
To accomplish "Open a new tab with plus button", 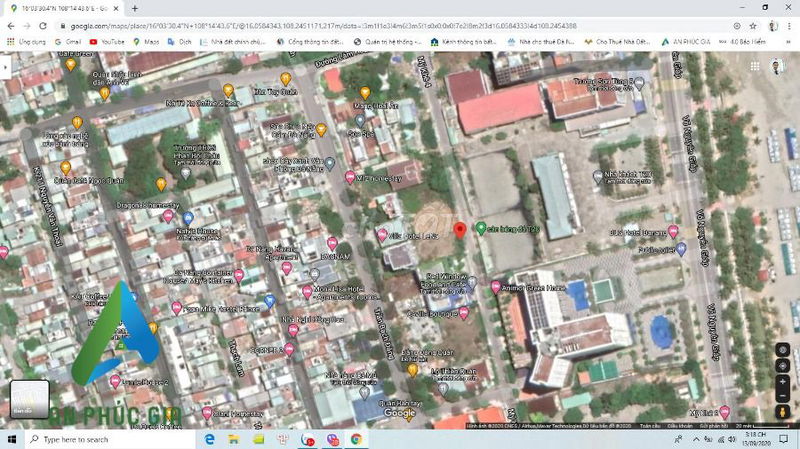I will point(135,8).
